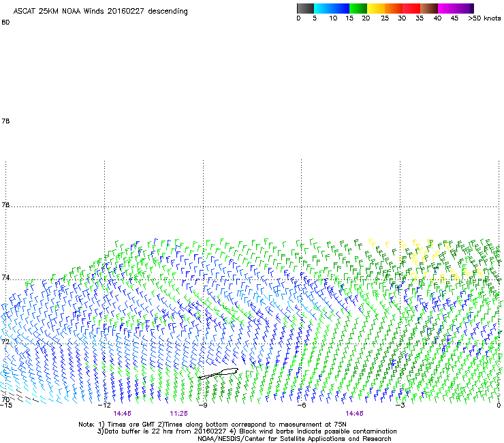Click the 14:46 time stamp near -12 longitude
Screen dimensions: 504x443
click(x=122, y=414)
